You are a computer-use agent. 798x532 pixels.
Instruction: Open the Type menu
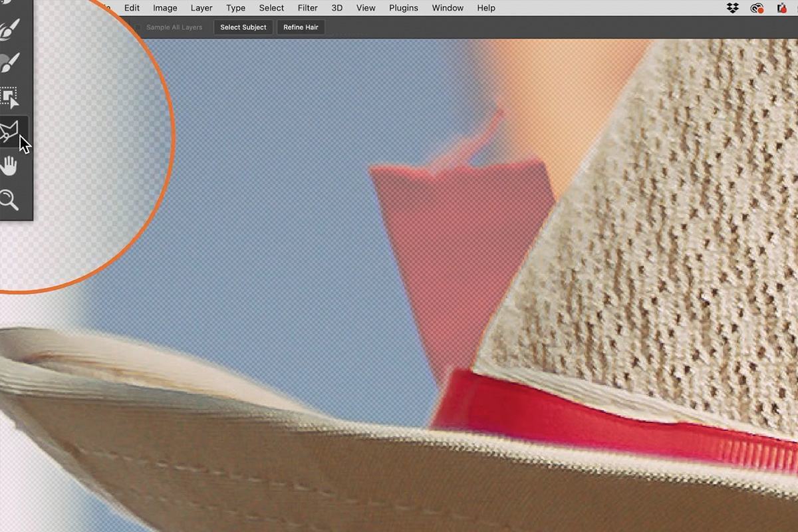(235, 8)
